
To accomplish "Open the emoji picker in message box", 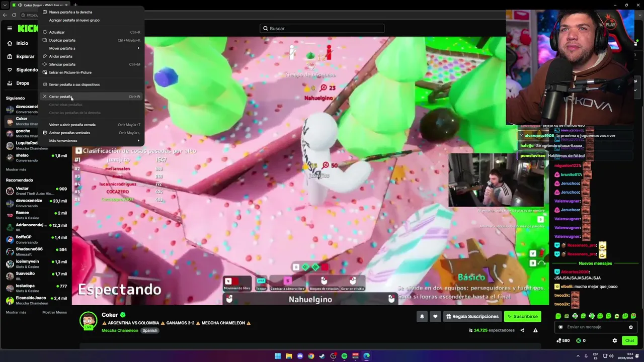I will (630, 327).
